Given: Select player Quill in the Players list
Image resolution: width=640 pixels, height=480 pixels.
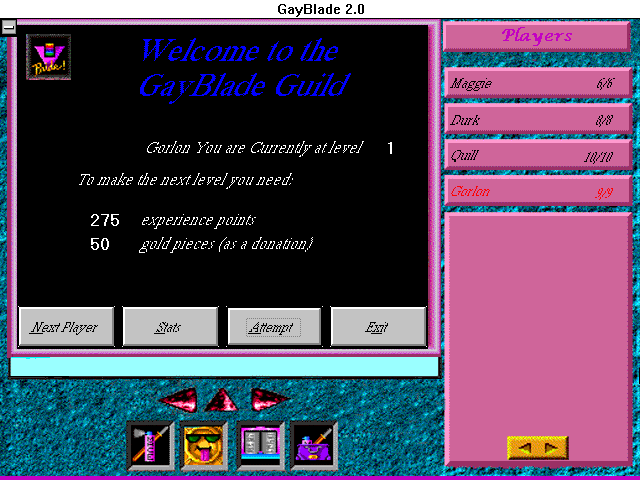Looking at the screenshot, I should (537, 155).
